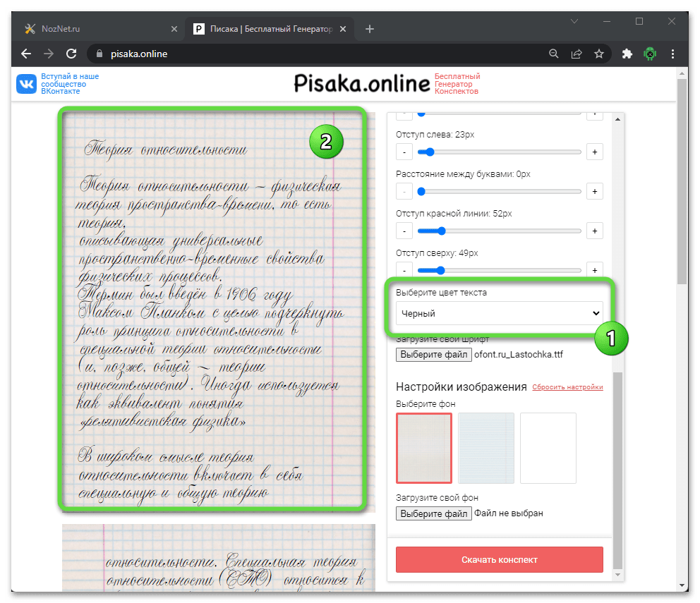Open the browser extensions puzzle icon
This screenshot has width=700, height=603.
[x=627, y=54]
